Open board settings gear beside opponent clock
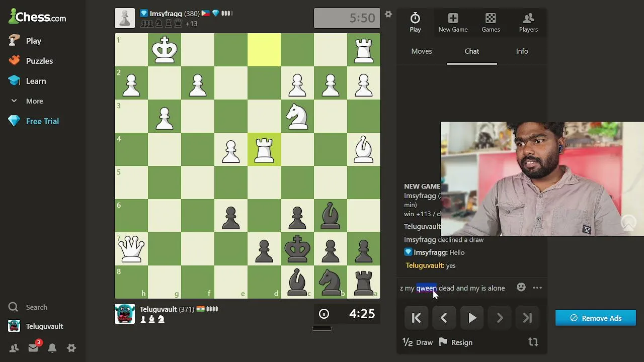The width and height of the screenshot is (644, 362). tap(388, 15)
